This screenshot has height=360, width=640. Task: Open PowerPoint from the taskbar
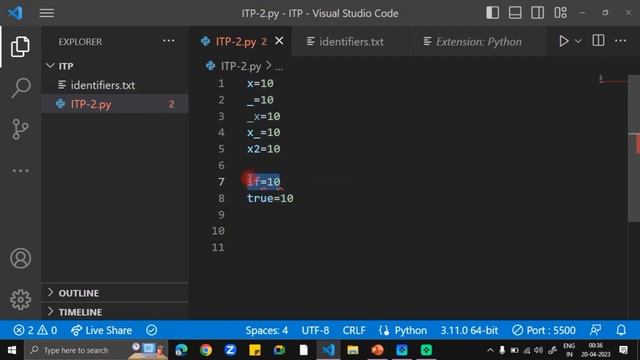tap(377, 350)
